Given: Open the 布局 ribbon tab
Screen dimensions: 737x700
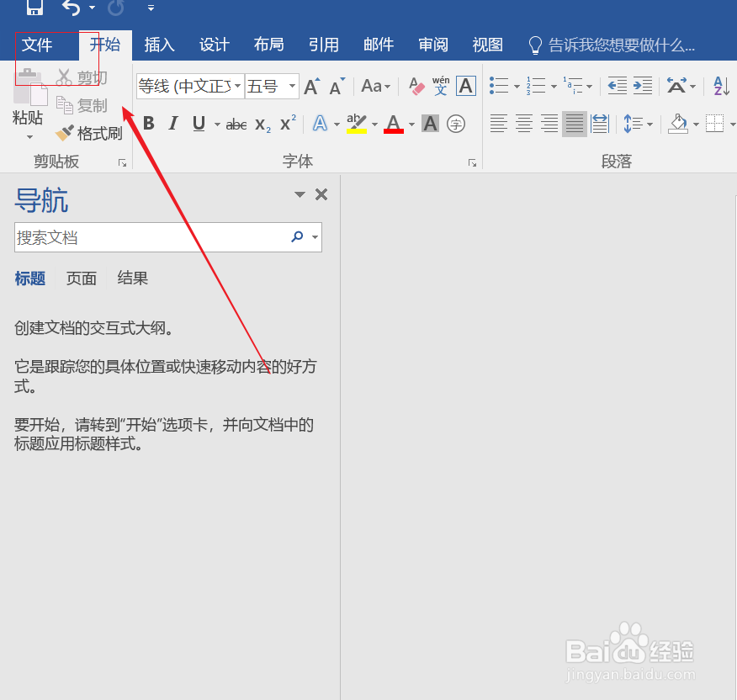Looking at the screenshot, I should [269, 45].
